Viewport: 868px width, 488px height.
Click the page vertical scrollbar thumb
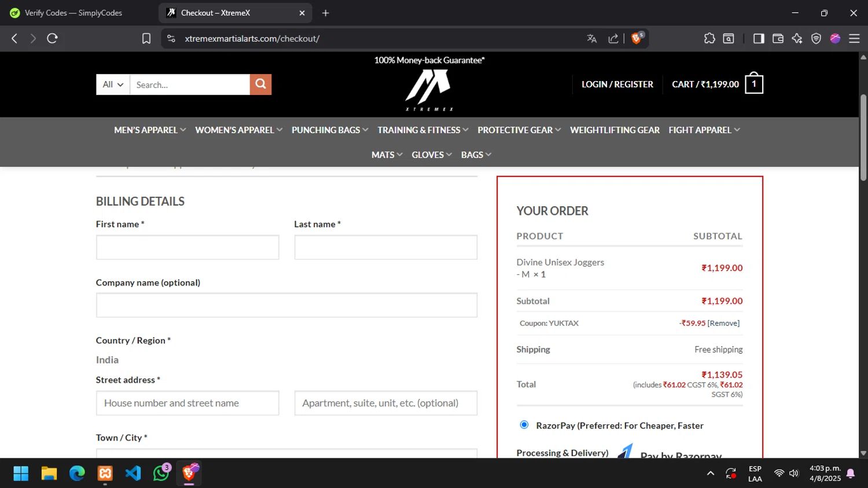pos(863,138)
